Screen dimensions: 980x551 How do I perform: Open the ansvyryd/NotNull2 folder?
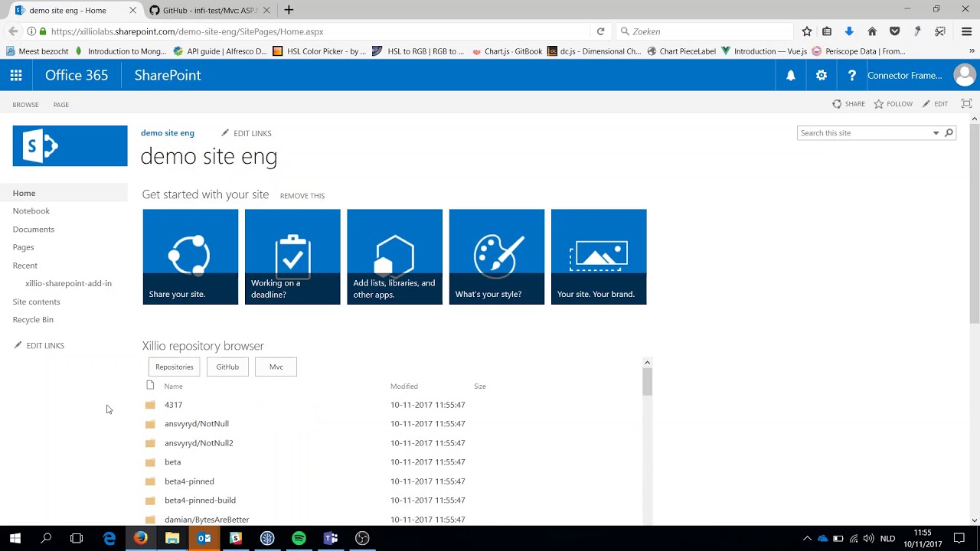(x=199, y=443)
